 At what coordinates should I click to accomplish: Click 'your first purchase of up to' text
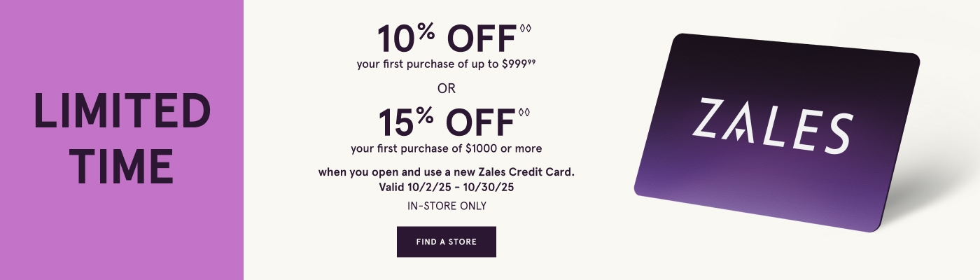[x=436, y=65]
